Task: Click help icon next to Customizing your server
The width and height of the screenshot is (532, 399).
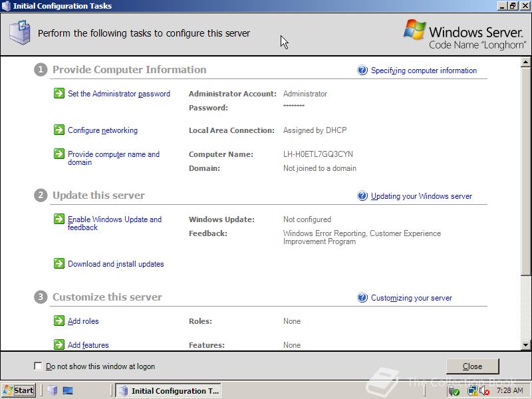Action: pos(362,297)
